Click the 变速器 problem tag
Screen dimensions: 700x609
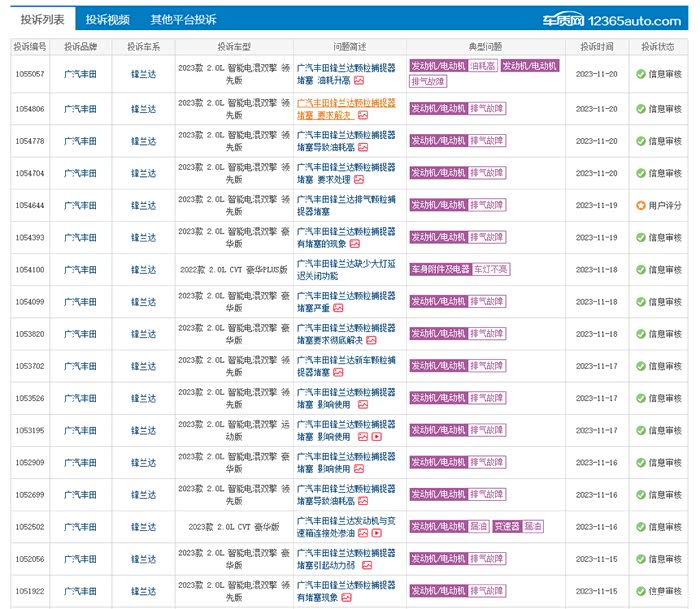coord(506,527)
